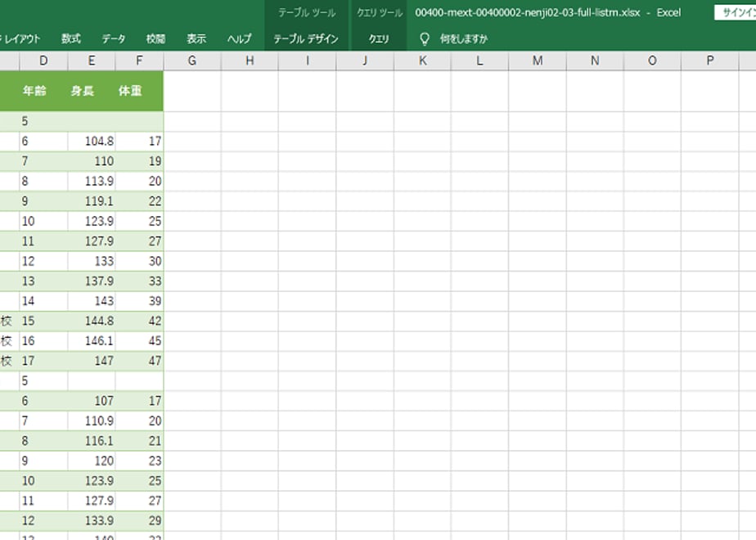
Task: Click the サインイン button
Action: (736, 13)
